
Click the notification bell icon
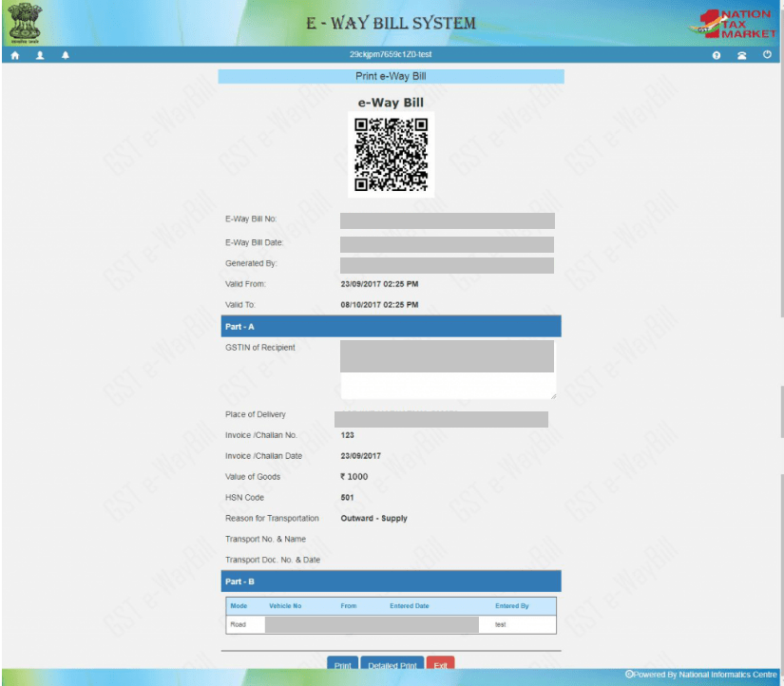point(65,55)
